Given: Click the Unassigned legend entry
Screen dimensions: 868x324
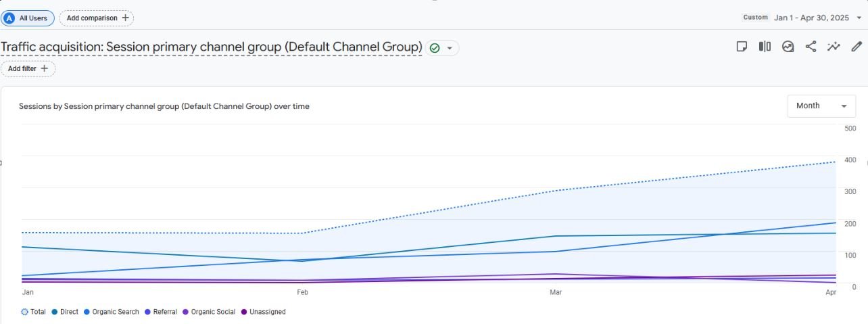Looking at the screenshot, I should pyautogui.click(x=263, y=312).
